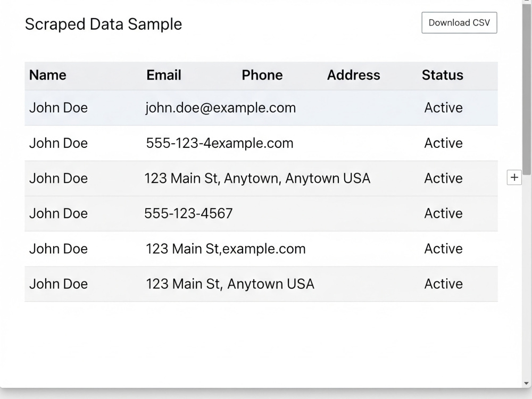Click the Status column header
The width and height of the screenshot is (532, 399).
pos(443,75)
